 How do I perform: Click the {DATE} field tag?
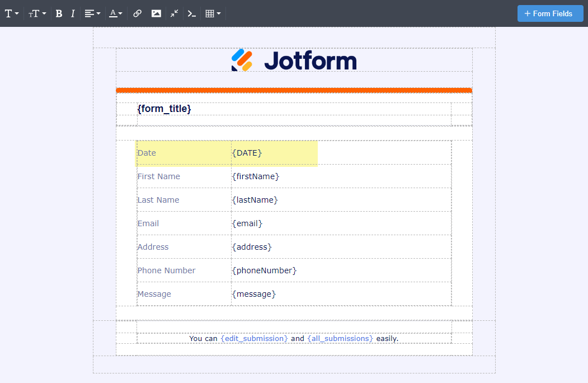[247, 153]
